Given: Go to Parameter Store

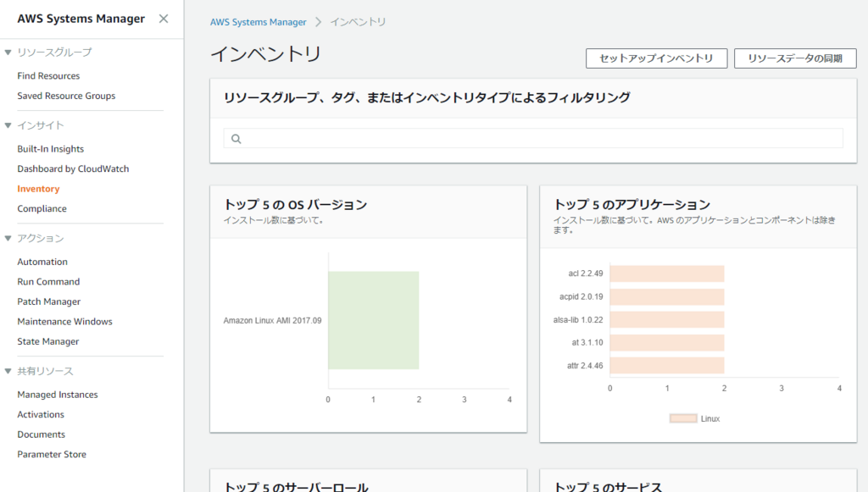Looking at the screenshot, I should (52, 454).
